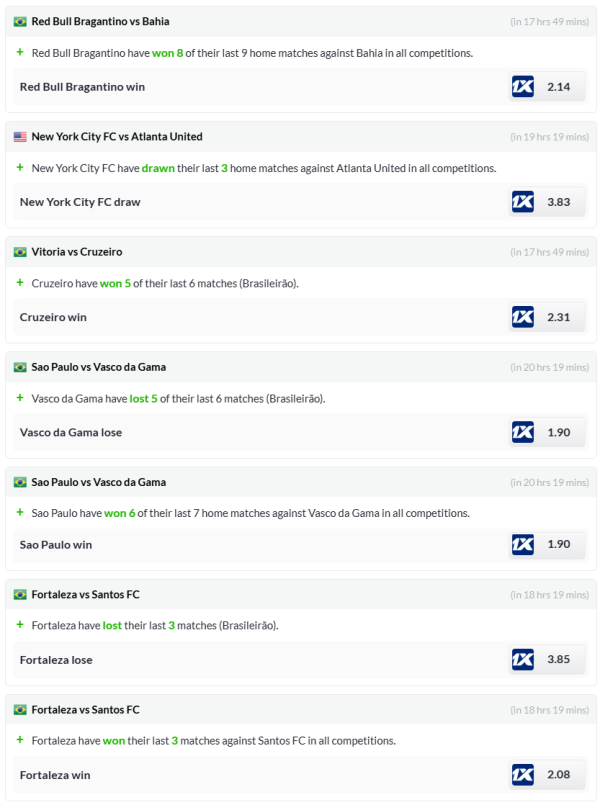The width and height of the screenshot is (600, 805).
Task: Click the US flag beside New York City FC
Action: point(20,137)
